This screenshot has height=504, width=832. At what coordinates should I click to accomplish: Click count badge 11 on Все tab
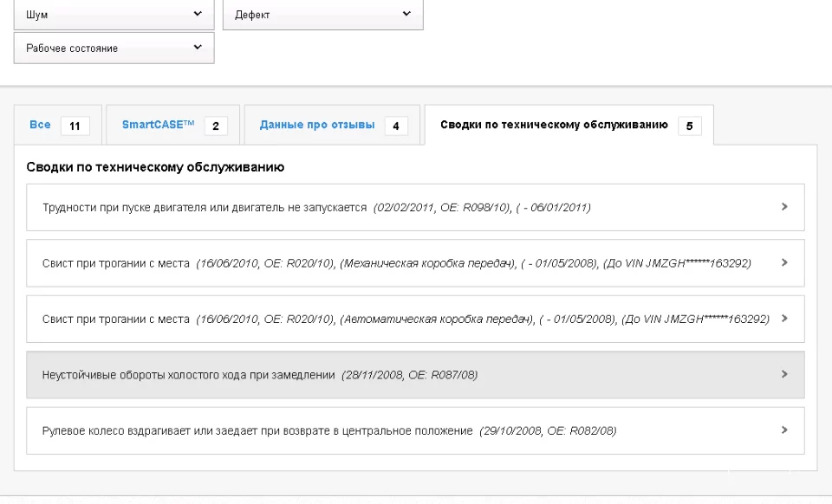click(75, 126)
